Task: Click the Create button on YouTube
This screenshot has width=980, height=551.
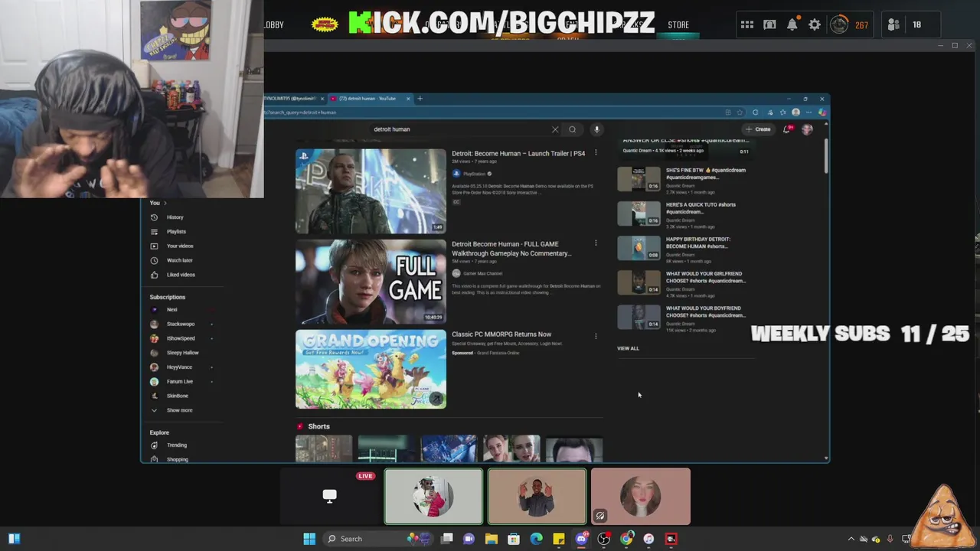Action: click(x=759, y=129)
